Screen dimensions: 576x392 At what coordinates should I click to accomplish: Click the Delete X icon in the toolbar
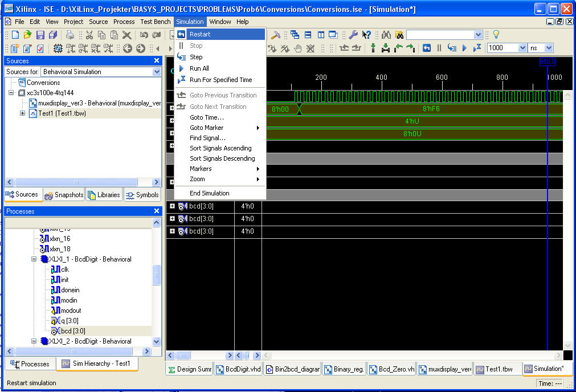(126, 35)
